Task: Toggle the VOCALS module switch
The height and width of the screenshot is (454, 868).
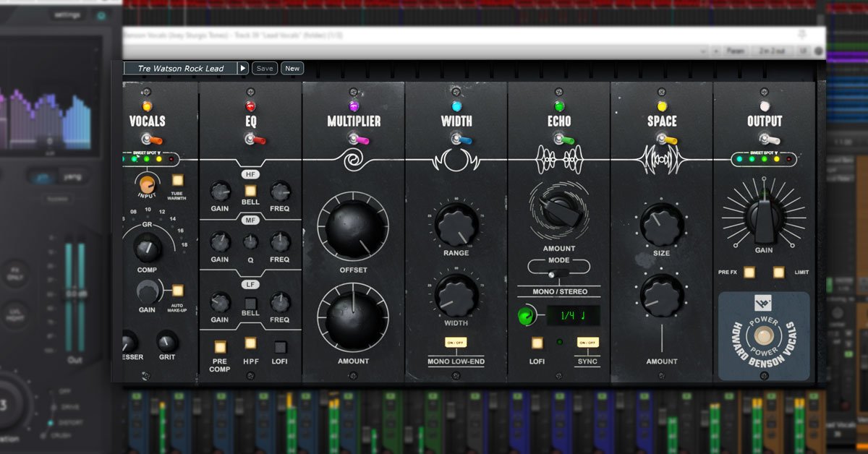Action: point(151,140)
